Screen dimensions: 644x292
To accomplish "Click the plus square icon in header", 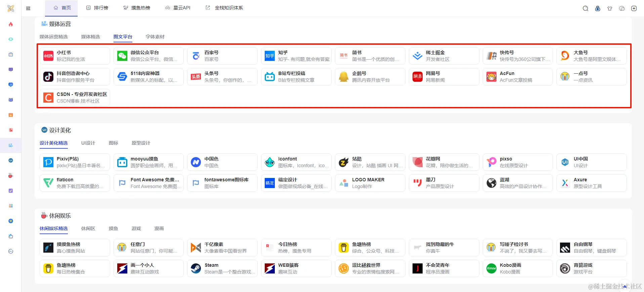I will click(x=634, y=8).
